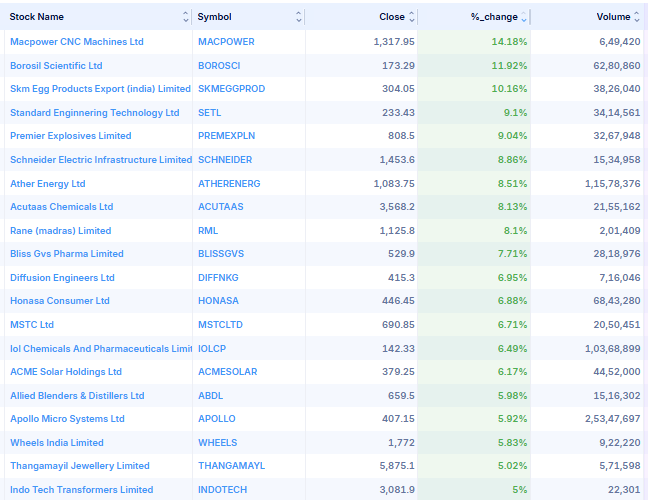The width and height of the screenshot is (648, 500).
Task: Click the SETL symbol
Action: pyautogui.click(x=210, y=113)
